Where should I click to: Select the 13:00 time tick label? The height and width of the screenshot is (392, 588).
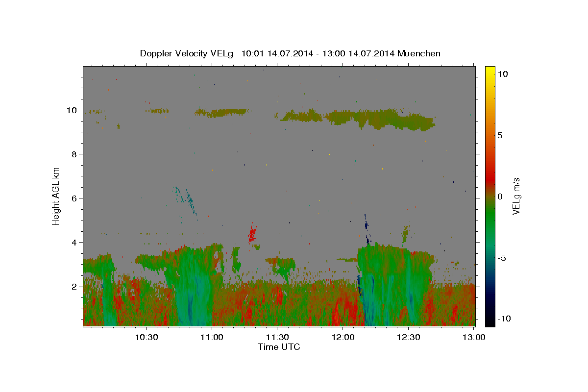[473, 337]
